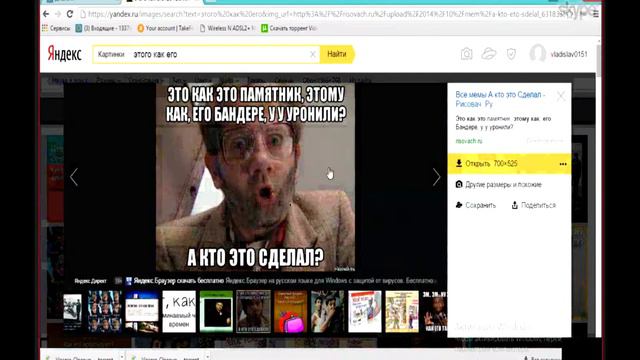Select the dark blue screenshot thumbnail

pos(142,311)
